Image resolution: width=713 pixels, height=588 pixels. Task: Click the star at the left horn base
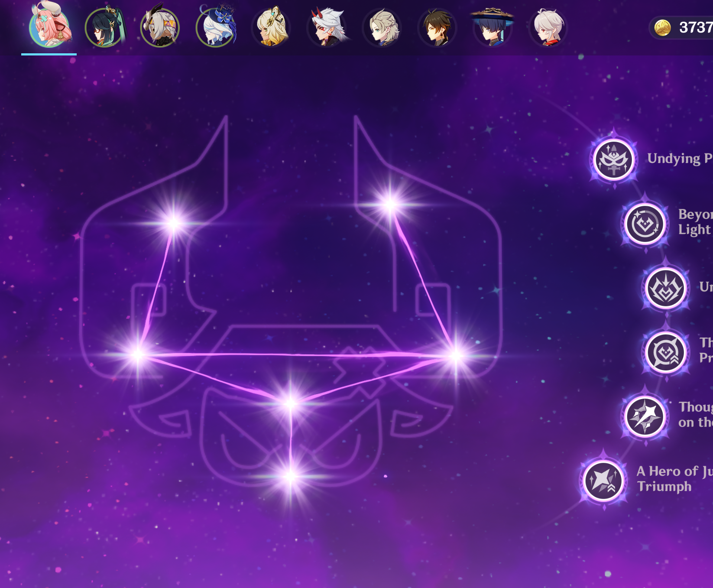pyautogui.click(x=174, y=223)
